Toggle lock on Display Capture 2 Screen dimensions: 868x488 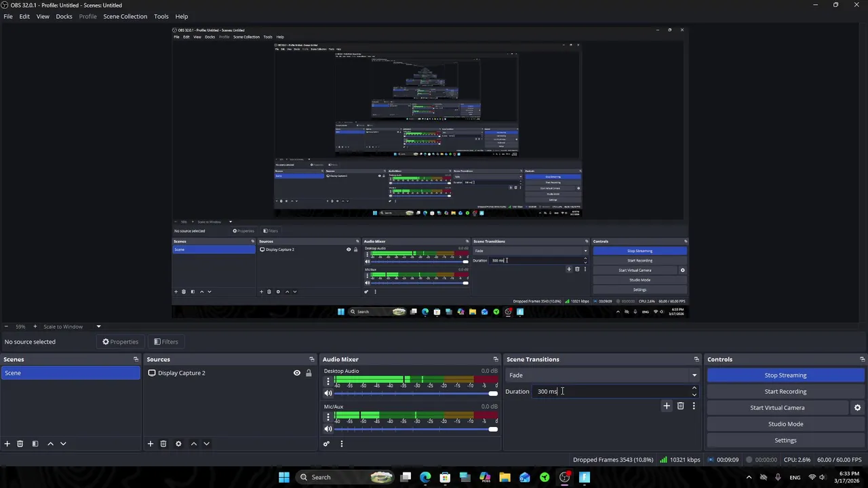(309, 373)
